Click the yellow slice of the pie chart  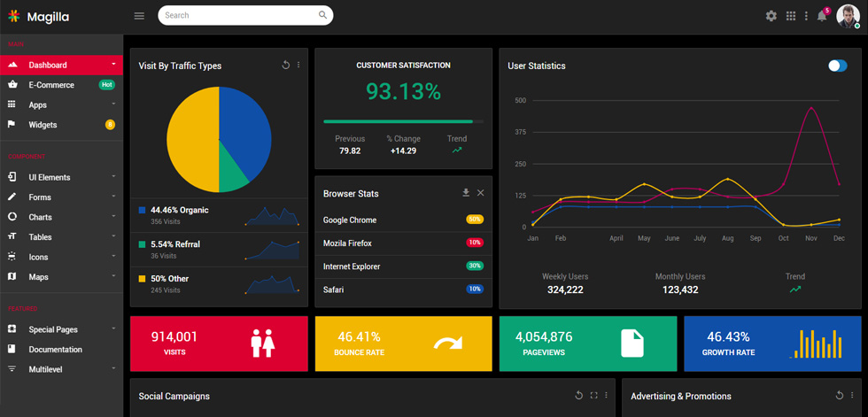191,141
